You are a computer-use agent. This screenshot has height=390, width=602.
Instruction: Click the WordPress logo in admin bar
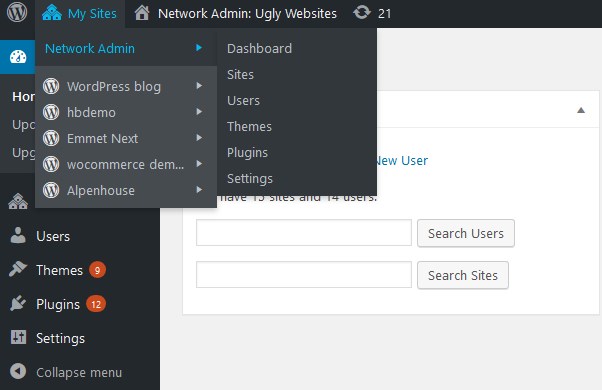(x=17, y=13)
